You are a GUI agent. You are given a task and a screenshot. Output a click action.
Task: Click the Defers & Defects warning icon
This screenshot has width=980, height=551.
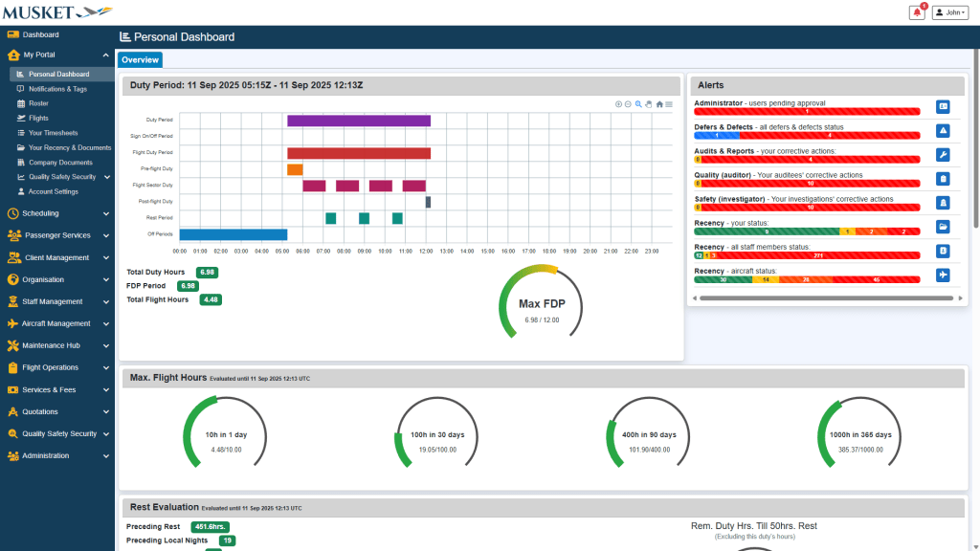coord(943,131)
